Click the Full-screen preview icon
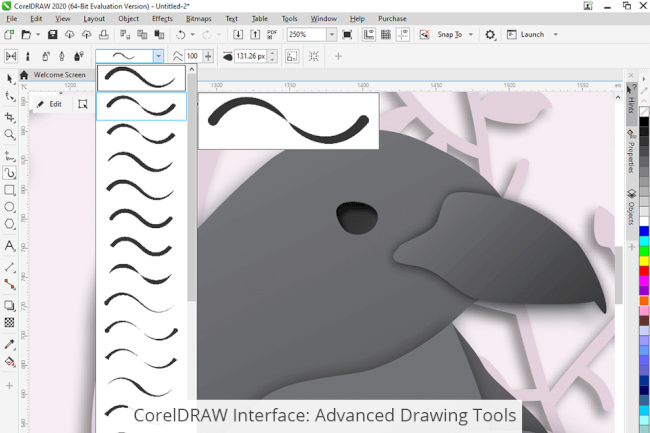The image size is (650, 433). pyautogui.click(x=347, y=34)
